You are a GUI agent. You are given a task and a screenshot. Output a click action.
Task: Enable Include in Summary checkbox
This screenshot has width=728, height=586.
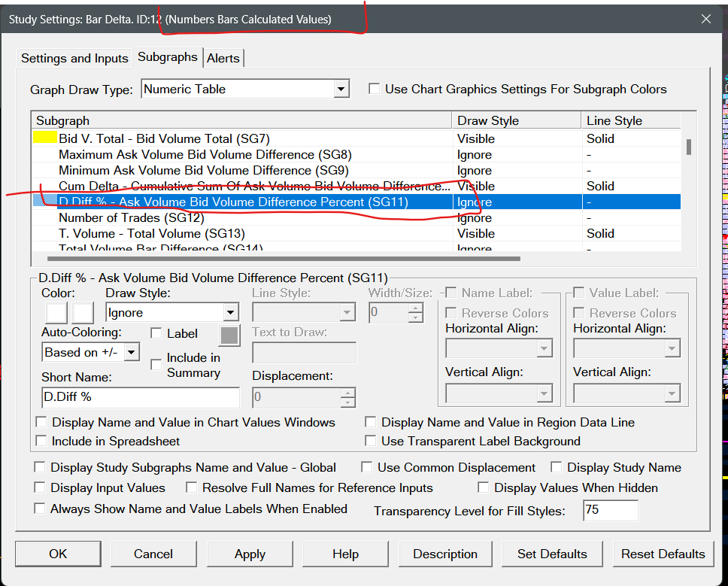[x=156, y=365]
